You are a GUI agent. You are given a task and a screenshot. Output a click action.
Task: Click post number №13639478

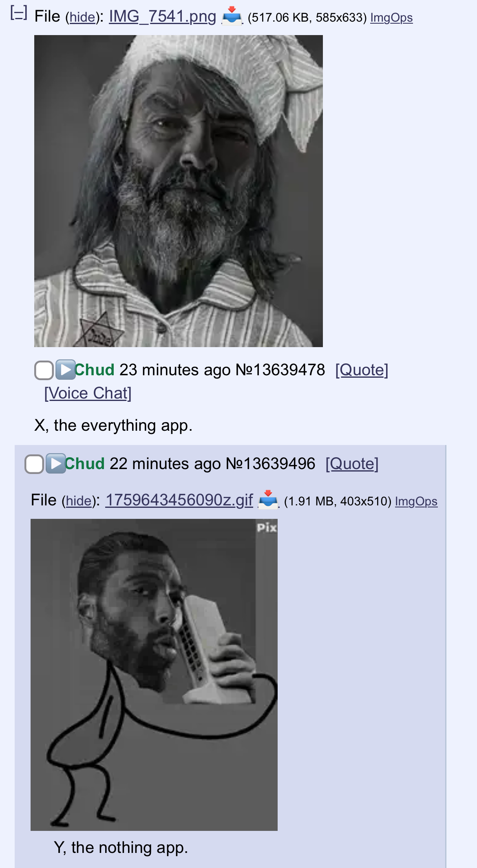(x=280, y=370)
